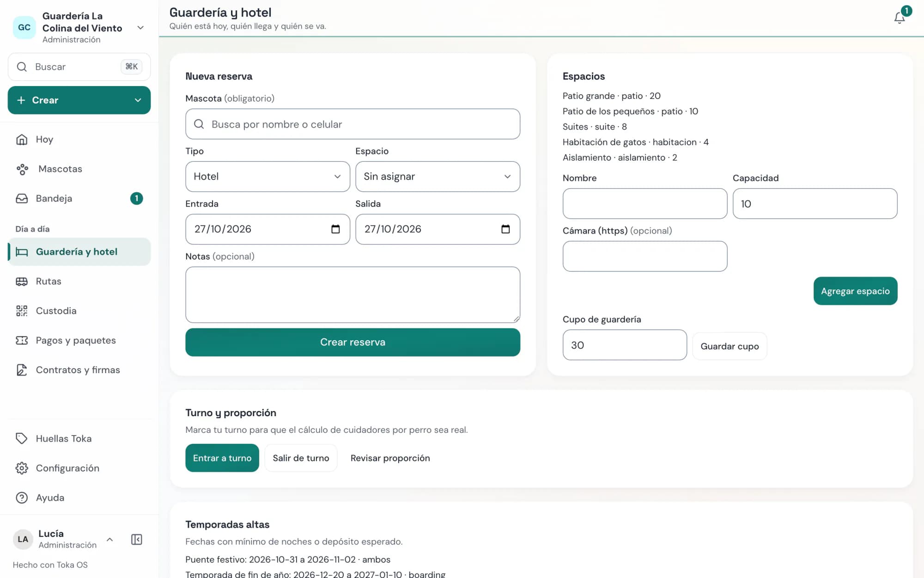
Task: Open the Salida date calendar picker icon
Action: 505,229
